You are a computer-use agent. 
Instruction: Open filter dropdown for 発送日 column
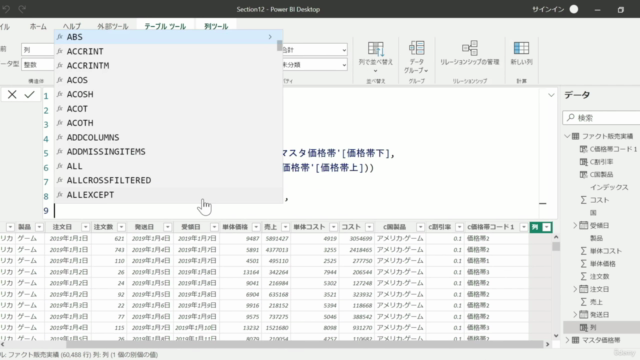click(x=167, y=227)
